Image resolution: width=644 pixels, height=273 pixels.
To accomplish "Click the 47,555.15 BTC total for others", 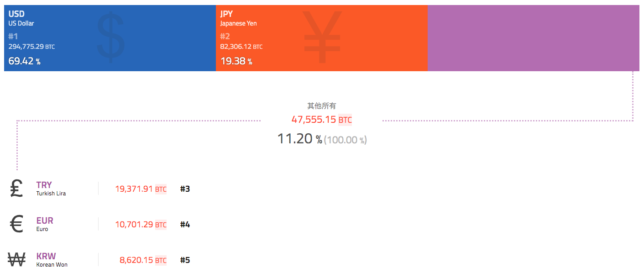I will [x=322, y=120].
